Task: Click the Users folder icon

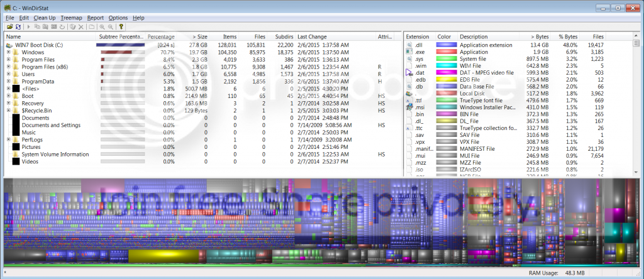Action: tap(16, 74)
